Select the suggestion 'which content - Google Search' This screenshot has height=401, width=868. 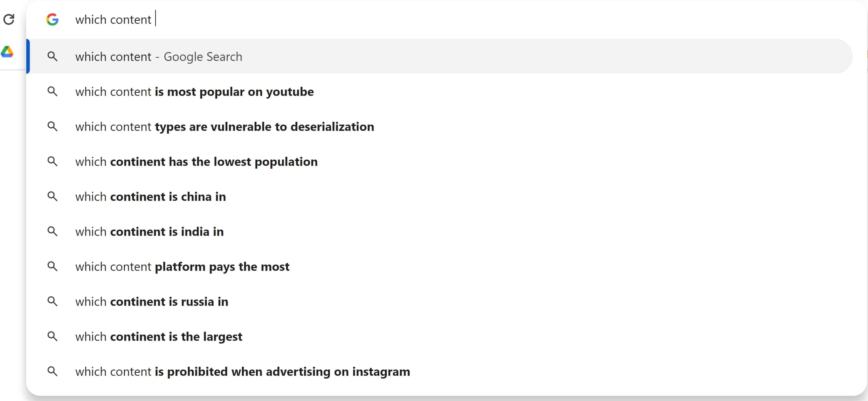[x=158, y=56]
